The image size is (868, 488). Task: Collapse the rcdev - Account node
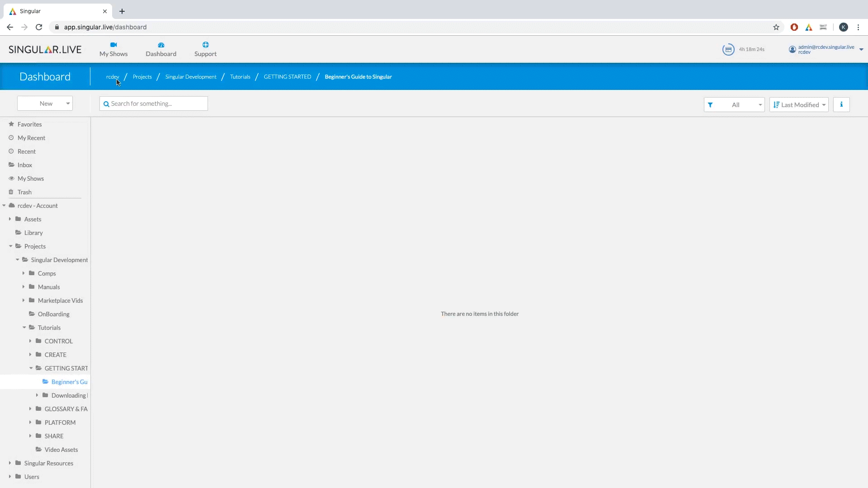(4, 206)
